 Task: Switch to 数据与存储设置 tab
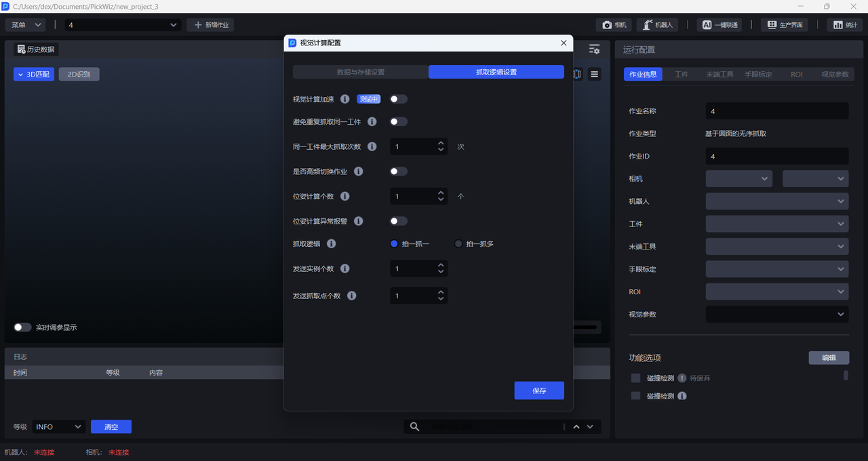361,72
